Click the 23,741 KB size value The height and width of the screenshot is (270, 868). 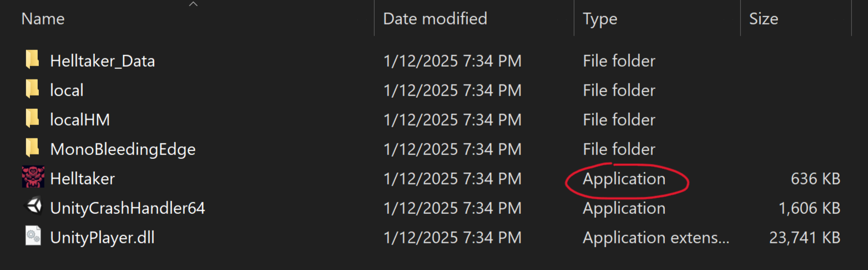(x=805, y=238)
